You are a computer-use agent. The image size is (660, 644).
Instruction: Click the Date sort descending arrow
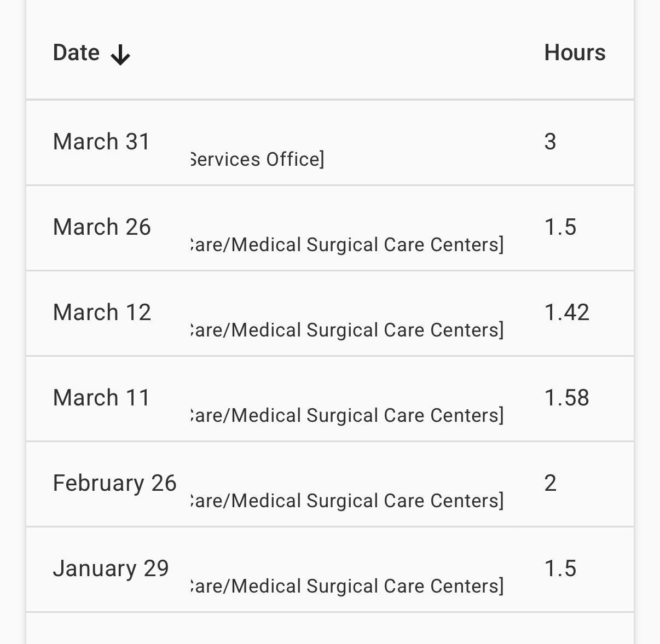[120, 55]
